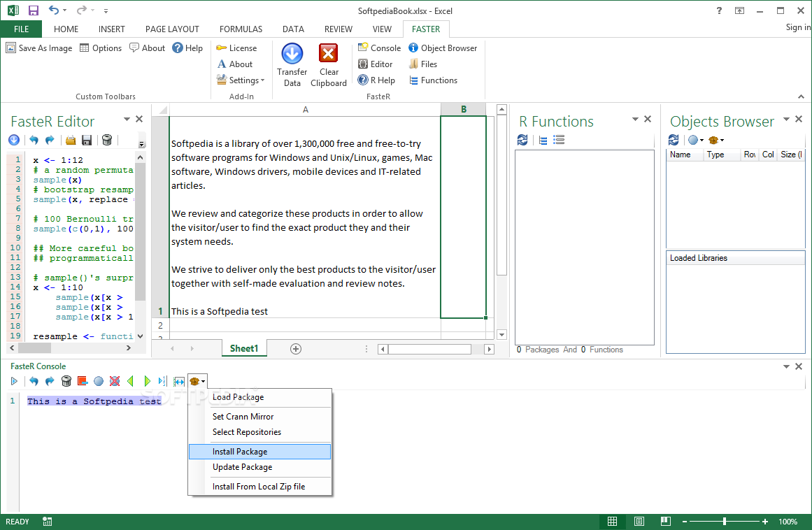The image size is (812, 530).
Task: Expand FasteR Editor toolbar overflow
Action: [x=142, y=144]
